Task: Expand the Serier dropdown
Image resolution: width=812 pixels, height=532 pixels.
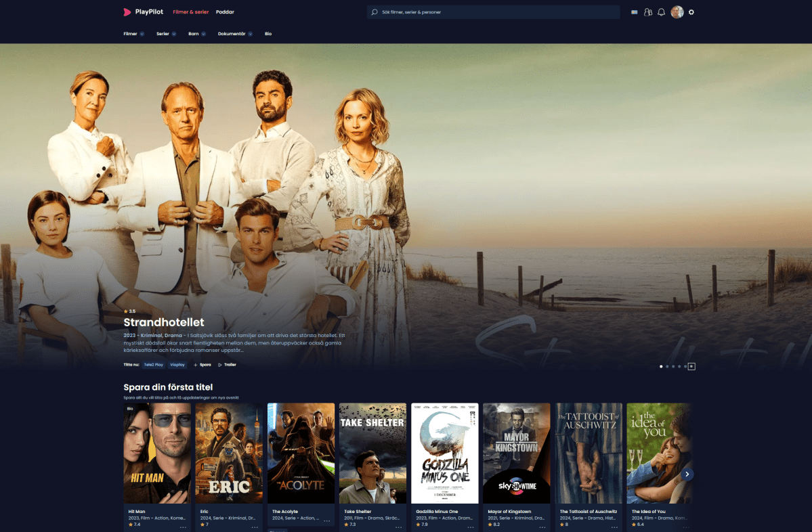Action: click(166, 34)
